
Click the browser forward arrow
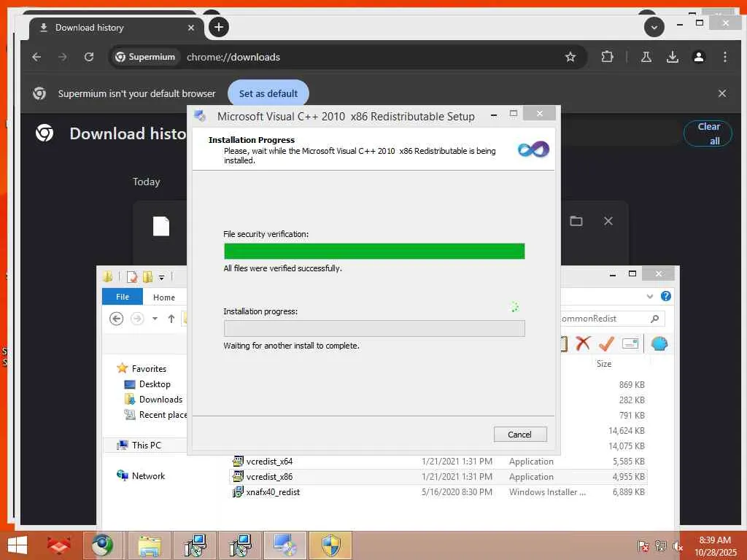click(x=63, y=57)
